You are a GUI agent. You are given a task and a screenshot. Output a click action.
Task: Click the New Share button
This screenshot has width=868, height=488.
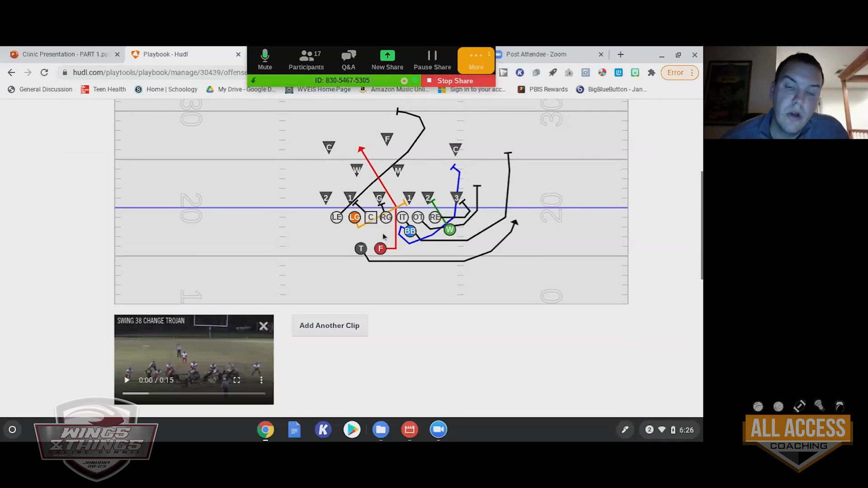pos(387,60)
